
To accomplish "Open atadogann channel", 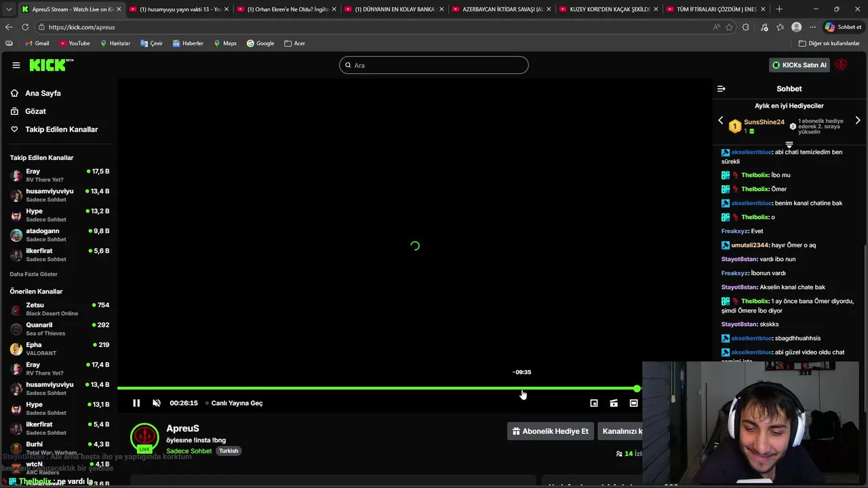I will [x=60, y=235].
